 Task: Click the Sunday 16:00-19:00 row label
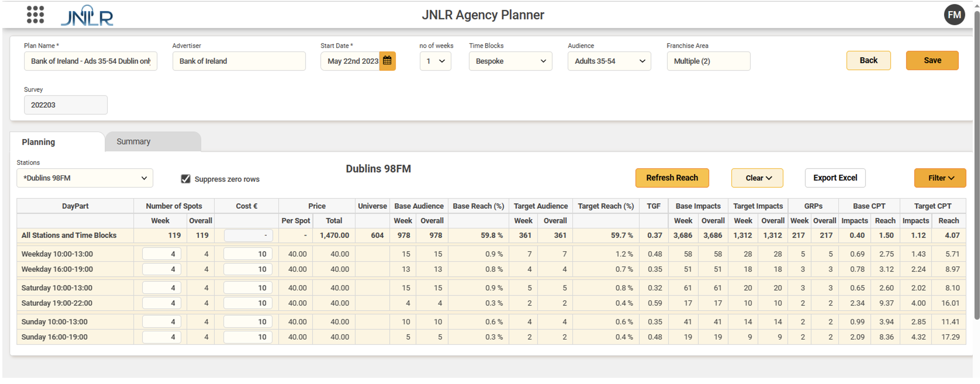click(x=54, y=337)
